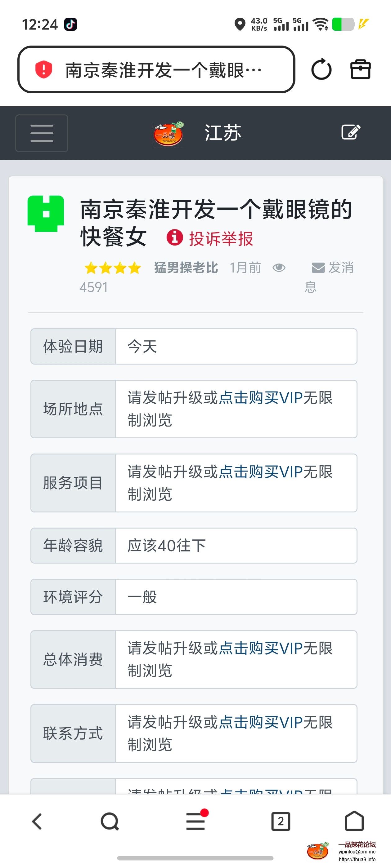Reload the page with refresh icon
The image size is (391, 868).
[x=321, y=70]
